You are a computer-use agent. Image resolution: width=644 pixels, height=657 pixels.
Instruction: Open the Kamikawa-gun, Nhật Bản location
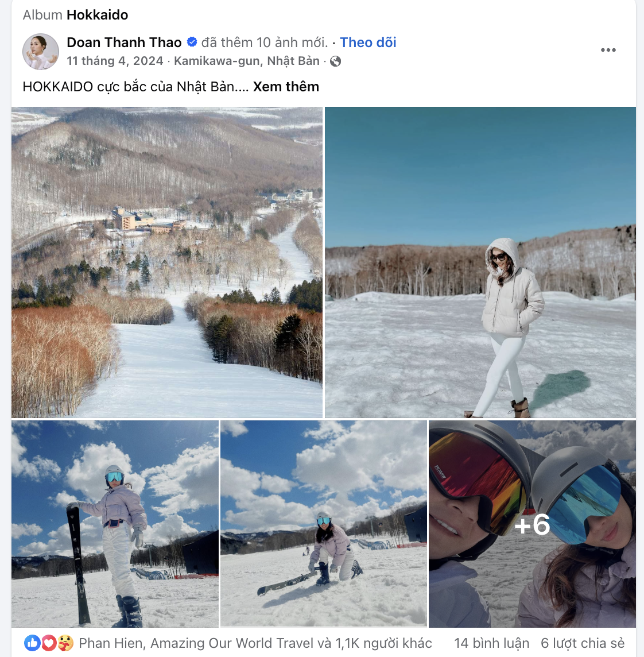coord(247,61)
